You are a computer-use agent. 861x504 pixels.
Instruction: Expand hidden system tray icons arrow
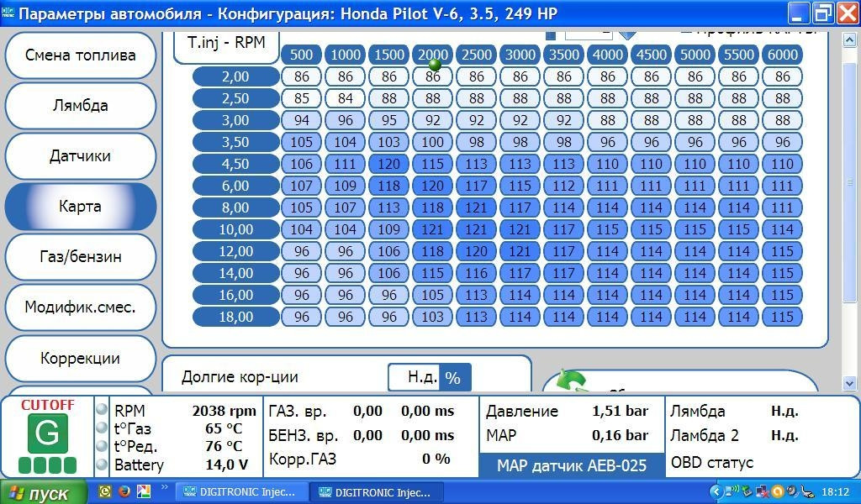716,491
